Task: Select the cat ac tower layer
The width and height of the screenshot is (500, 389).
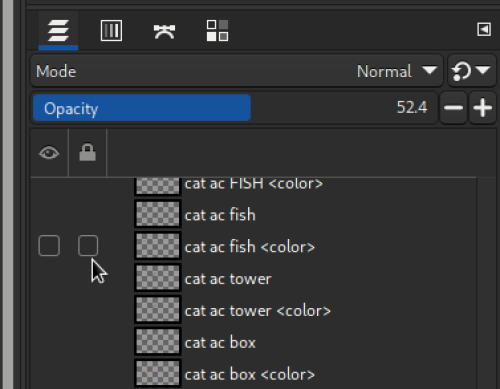Action: click(x=228, y=279)
